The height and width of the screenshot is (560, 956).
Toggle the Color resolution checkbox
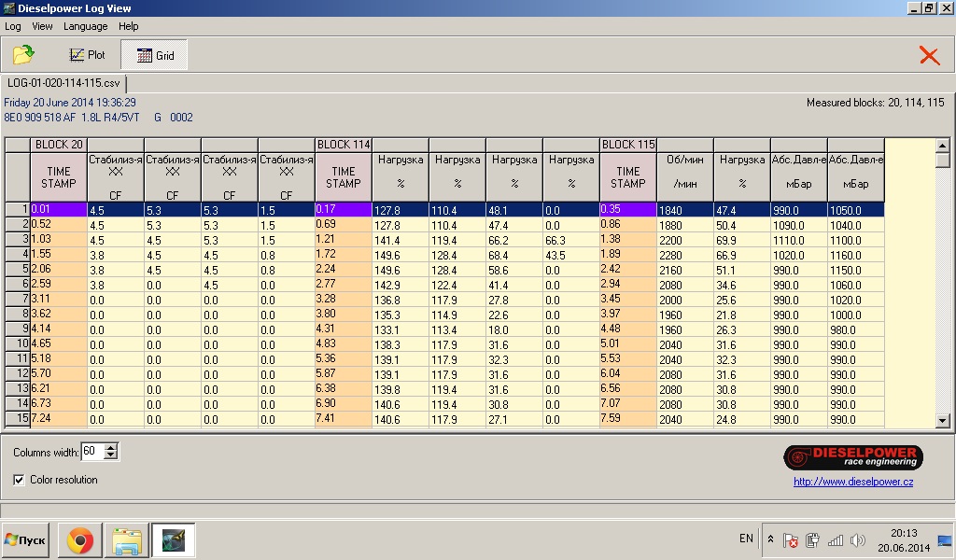tap(20, 480)
